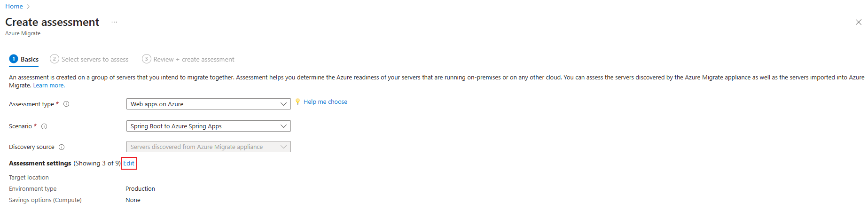The height and width of the screenshot is (211, 868).
Task: Click the step 1 Basics circle icon
Action: point(14,59)
